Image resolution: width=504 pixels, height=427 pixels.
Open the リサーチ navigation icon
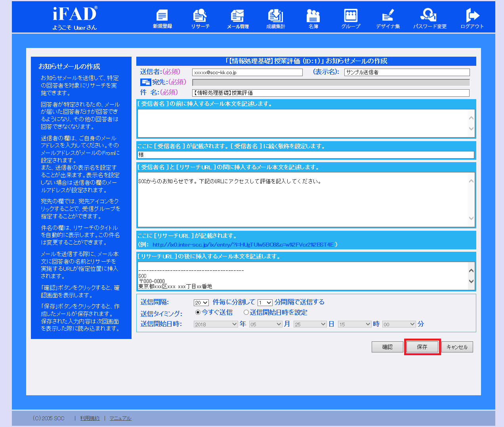click(200, 19)
